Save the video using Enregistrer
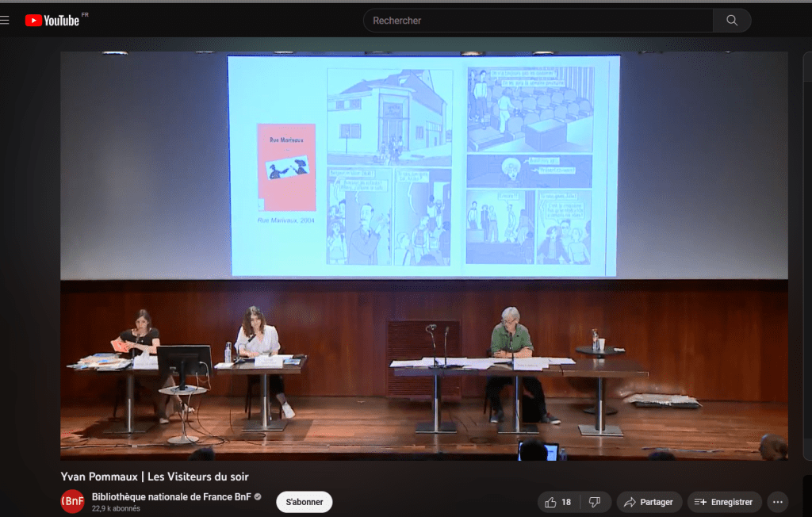 tap(724, 502)
